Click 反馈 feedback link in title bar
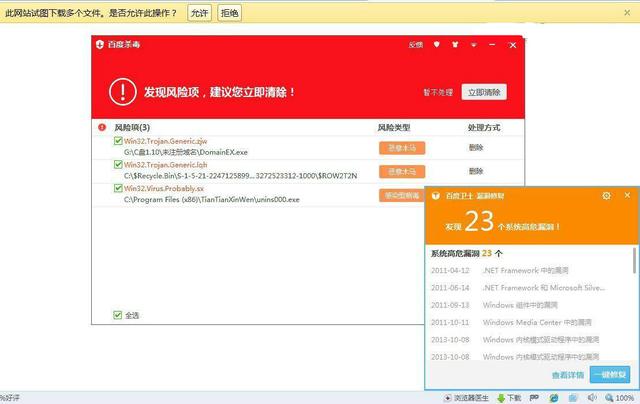This screenshot has width=640, height=404. pos(416,44)
